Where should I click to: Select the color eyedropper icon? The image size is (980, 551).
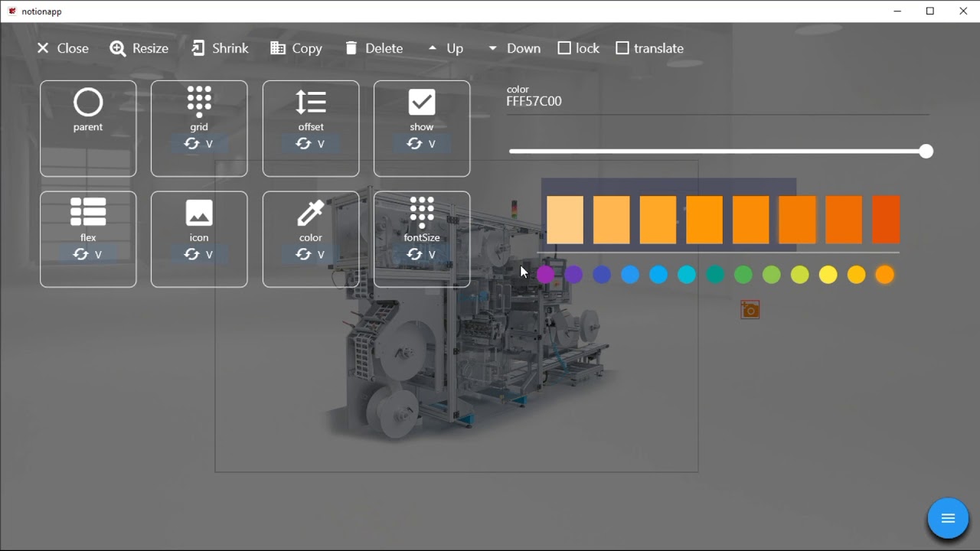point(311,213)
